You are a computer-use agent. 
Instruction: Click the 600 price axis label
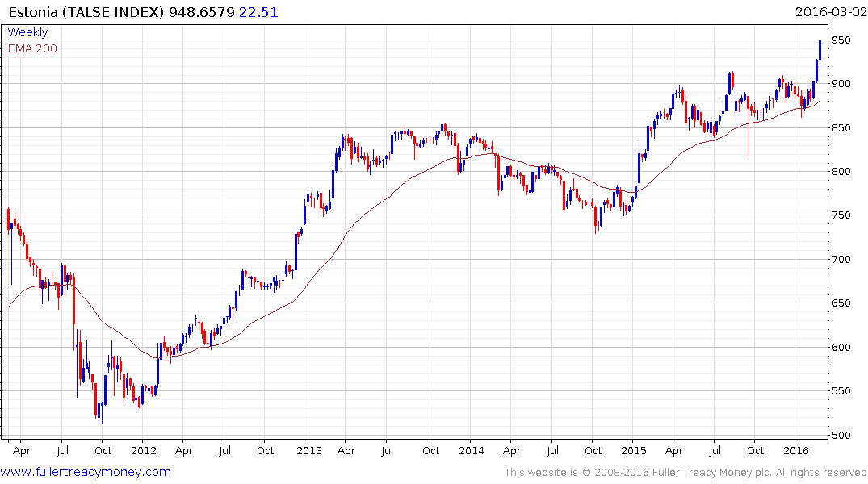click(841, 348)
